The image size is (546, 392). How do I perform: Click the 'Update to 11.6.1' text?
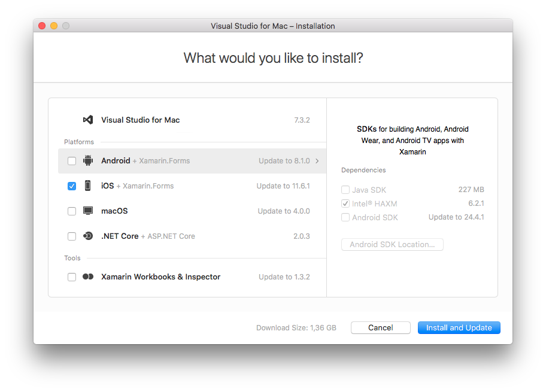pos(283,186)
